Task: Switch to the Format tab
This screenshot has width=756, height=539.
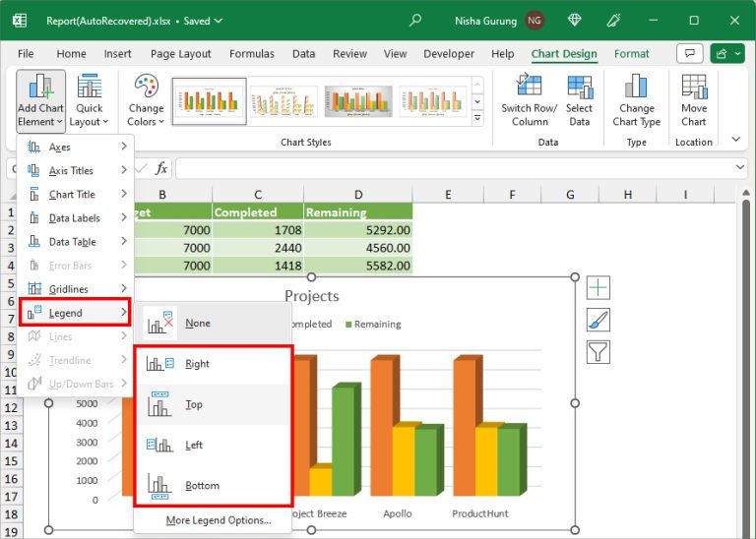Action: point(632,54)
